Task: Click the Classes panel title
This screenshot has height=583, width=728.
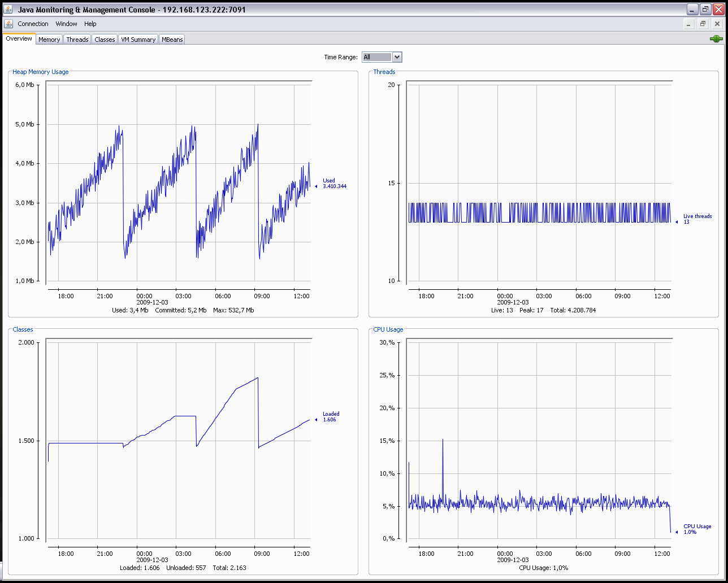Action: (23, 329)
